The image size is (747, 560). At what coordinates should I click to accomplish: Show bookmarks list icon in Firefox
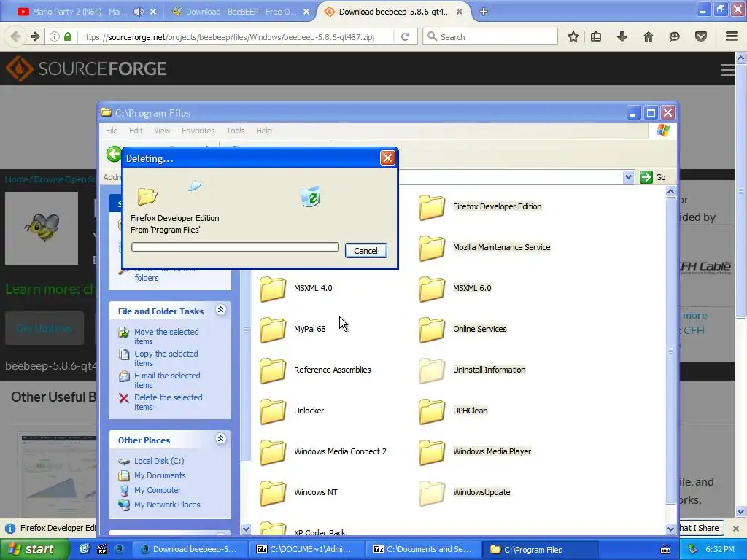coord(595,36)
